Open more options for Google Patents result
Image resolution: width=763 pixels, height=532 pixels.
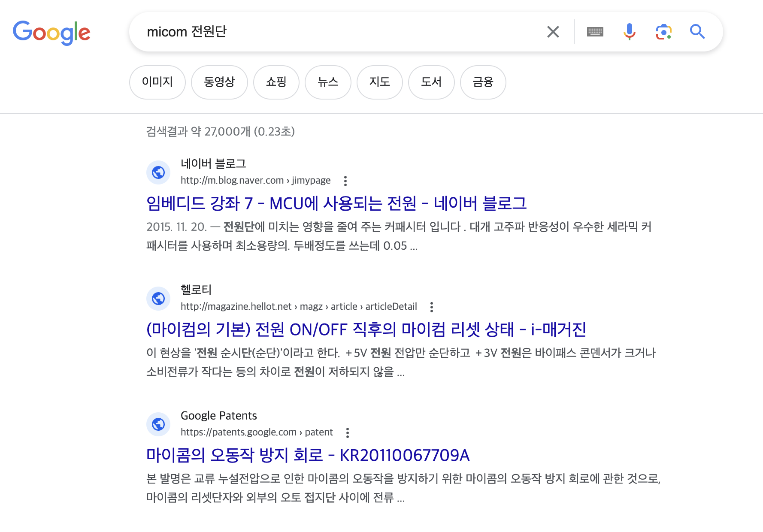[x=348, y=432]
